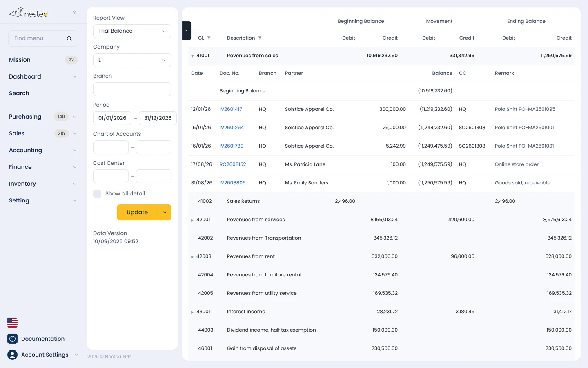Open document IV2601264
Screen dimensions: 588x368
point(232,128)
